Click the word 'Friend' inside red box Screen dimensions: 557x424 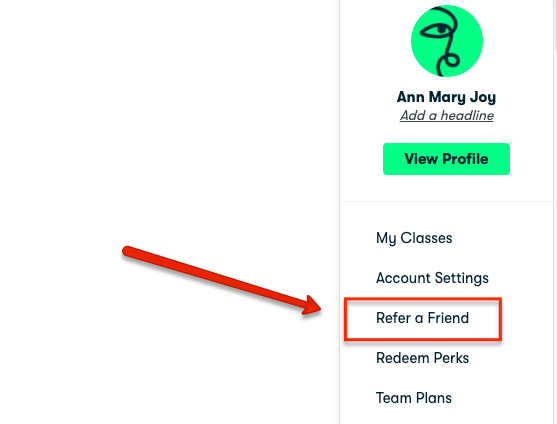[448, 318]
